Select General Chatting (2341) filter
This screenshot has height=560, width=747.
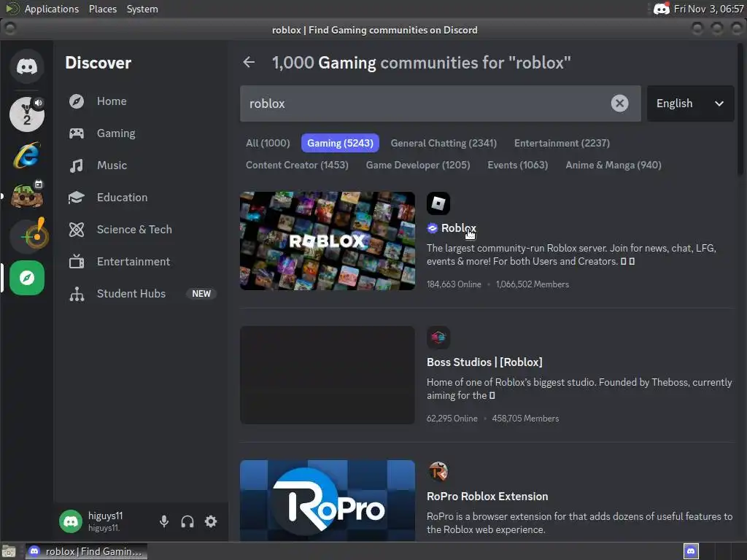click(444, 144)
